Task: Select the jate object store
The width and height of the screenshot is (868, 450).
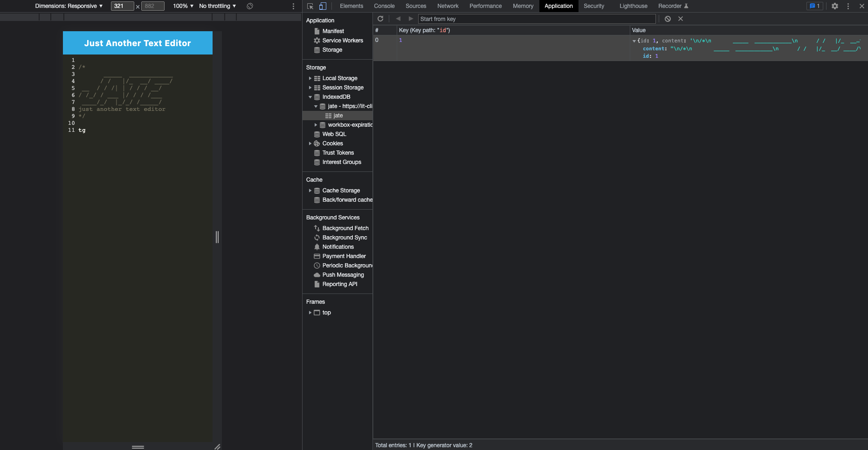Action: coord(338,116)
